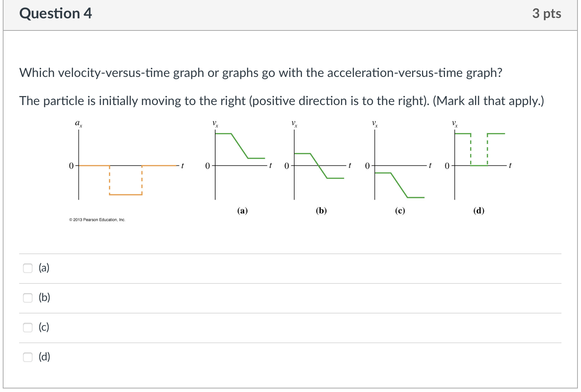Check the answer checkbox for option (c)
The width and height of the screenshot is (581, 392).
(x=27, y=328)
